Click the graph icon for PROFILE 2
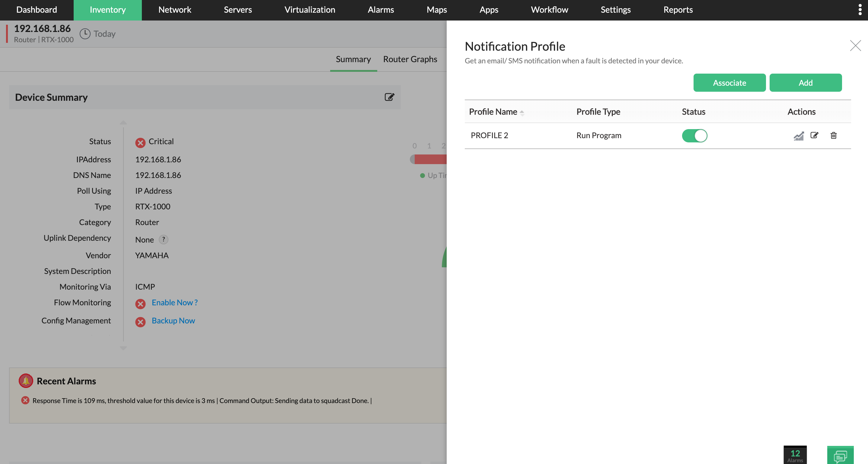 click(798, 136)
